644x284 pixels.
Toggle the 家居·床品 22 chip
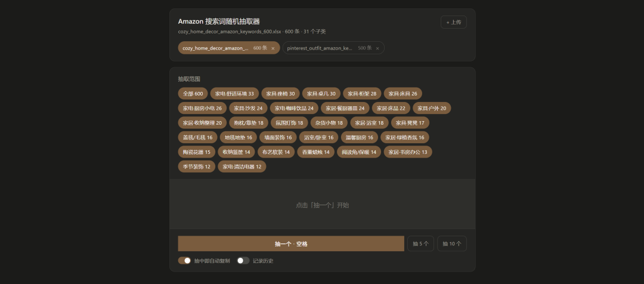click(x=391, y=108)
